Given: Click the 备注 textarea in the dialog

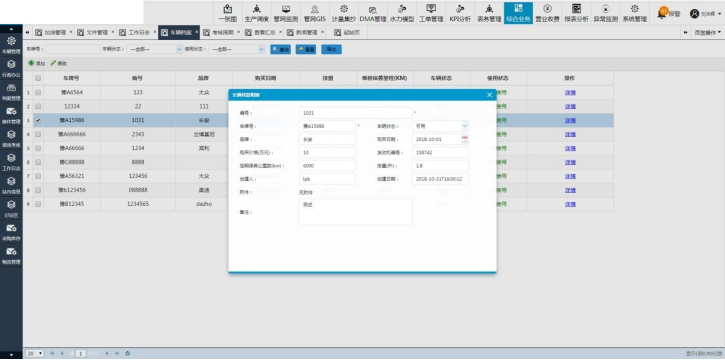Looking at the screenshot, I should tap(356, 212).
